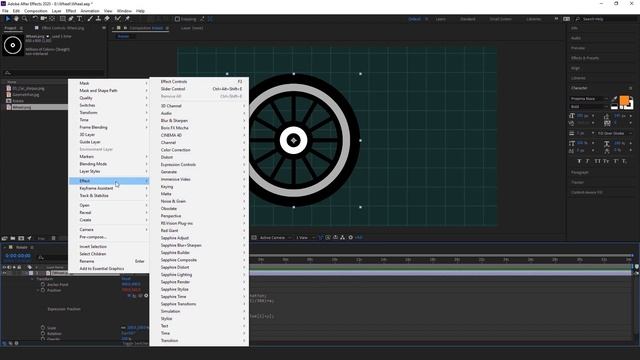Select the Clone Stamp tool
This screenshot has width=640, height=360.
(x=98, y=19)
